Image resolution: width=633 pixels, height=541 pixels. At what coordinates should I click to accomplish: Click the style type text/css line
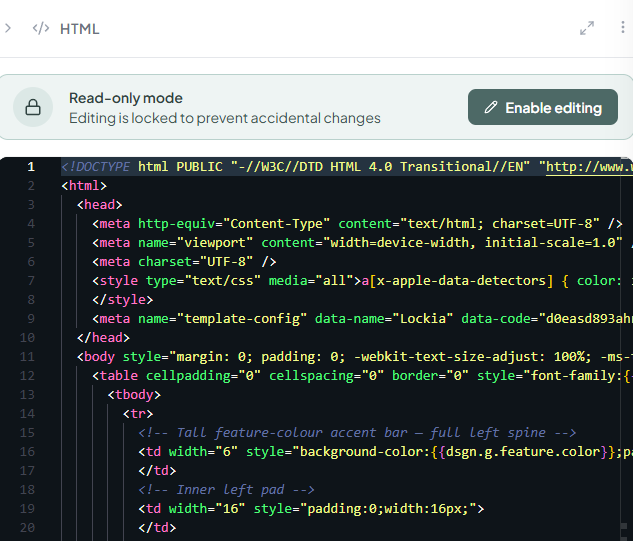[362, 281]
